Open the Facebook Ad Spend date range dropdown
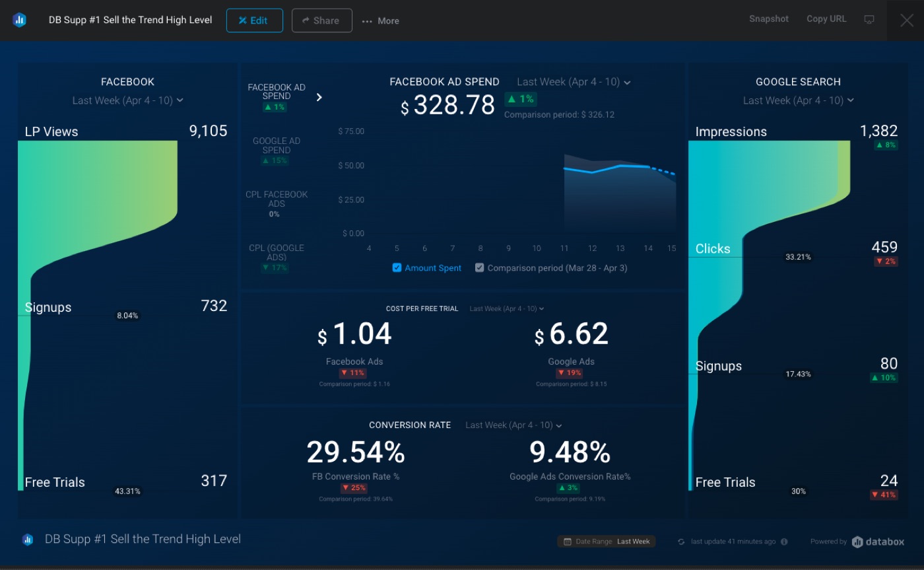Viewport: 924px width, 570px height. pos(574,82)
